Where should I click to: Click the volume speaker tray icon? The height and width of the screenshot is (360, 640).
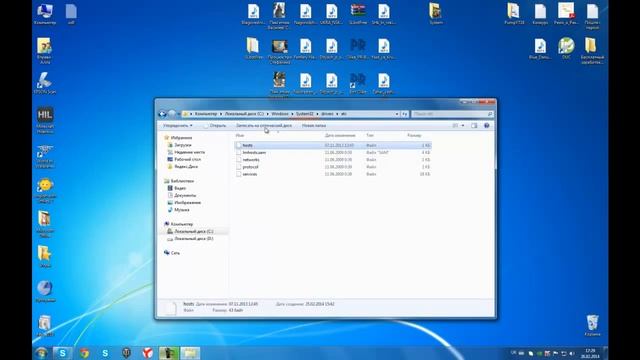(572, 353)
